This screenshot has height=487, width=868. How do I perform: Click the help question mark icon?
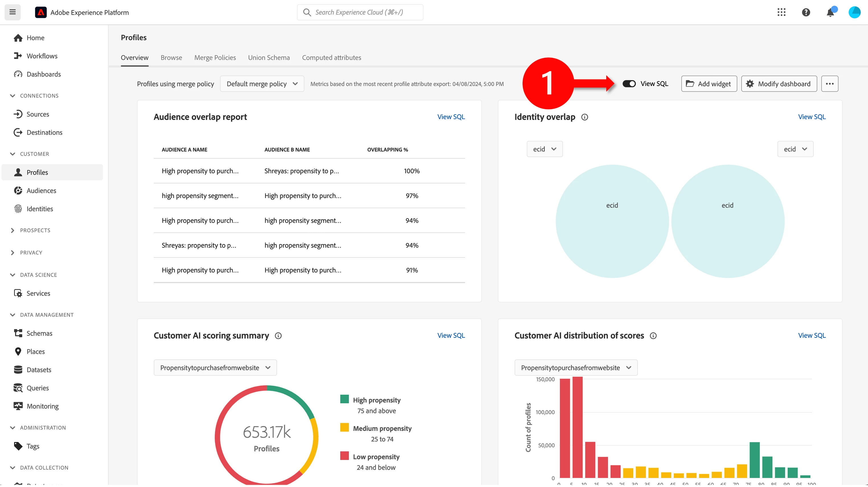pos(806,13)
